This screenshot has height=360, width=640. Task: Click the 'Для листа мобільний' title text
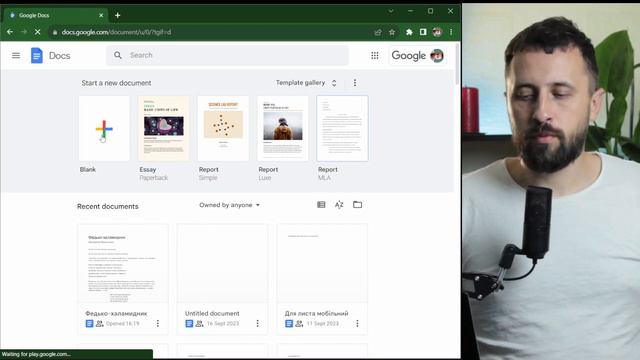pos(316,313)
